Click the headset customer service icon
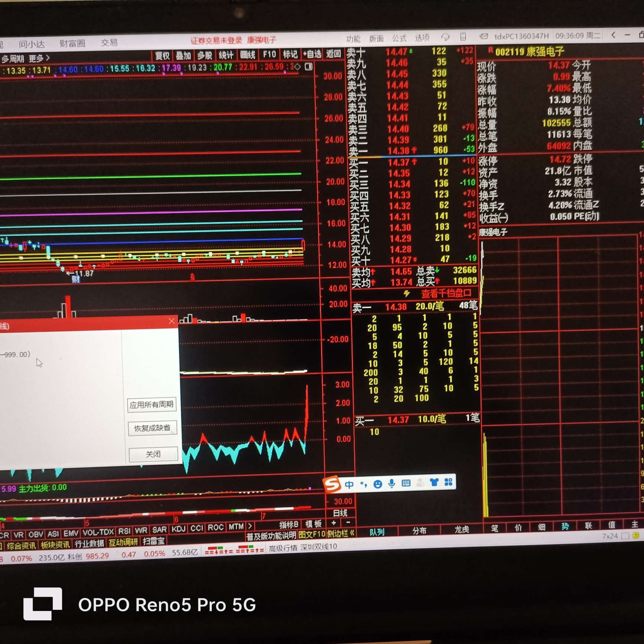644x644 pixels. (x=445, y=37)
